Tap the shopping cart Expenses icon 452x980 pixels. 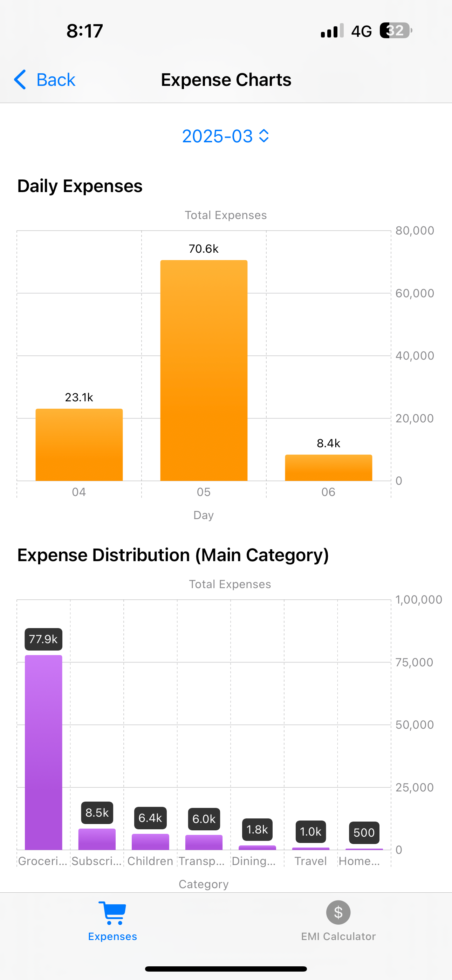[112, 913]
